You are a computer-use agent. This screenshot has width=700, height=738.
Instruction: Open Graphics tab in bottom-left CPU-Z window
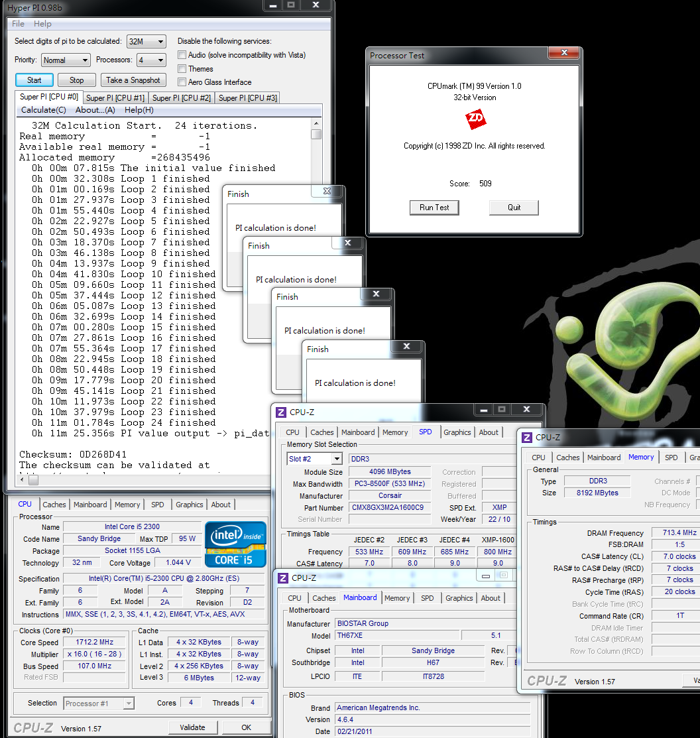(x=189, y=505)
